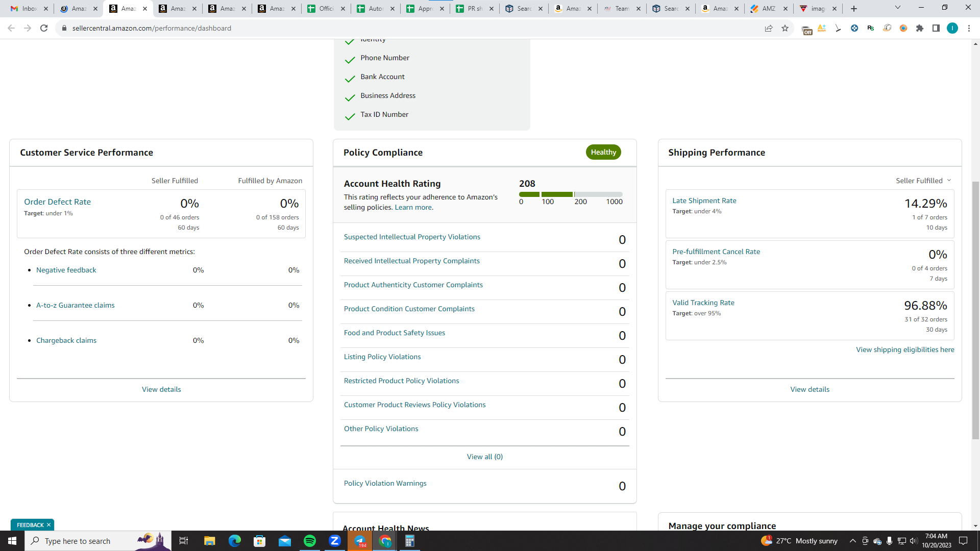Expand the Seller Fulfilled dropdown in Shipping Performance

pyautogui.click(x=923, y=181)
